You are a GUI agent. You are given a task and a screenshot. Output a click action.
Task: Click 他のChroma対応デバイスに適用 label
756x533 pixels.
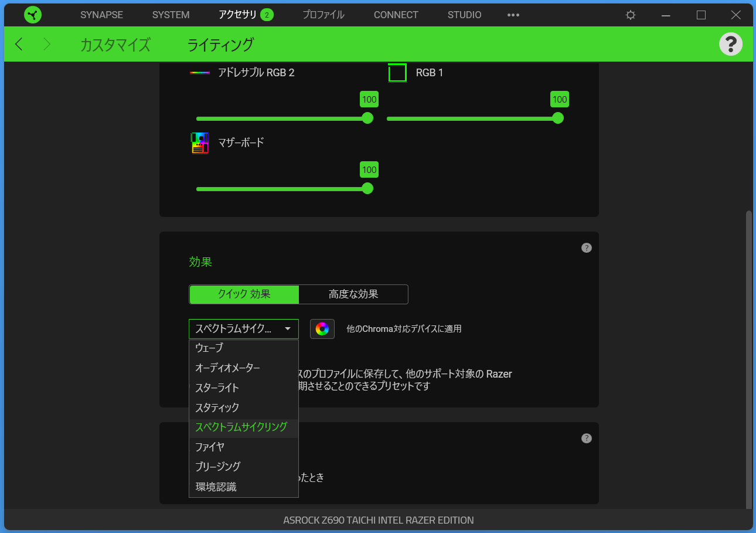404,329
